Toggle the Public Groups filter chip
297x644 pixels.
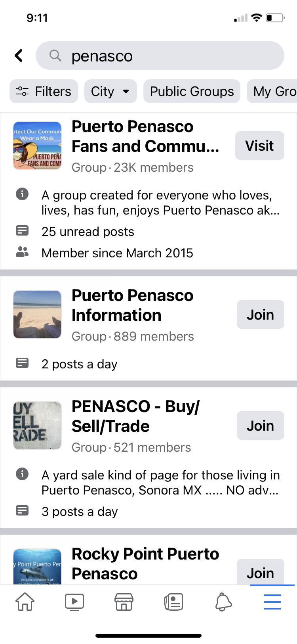point(192,91)
